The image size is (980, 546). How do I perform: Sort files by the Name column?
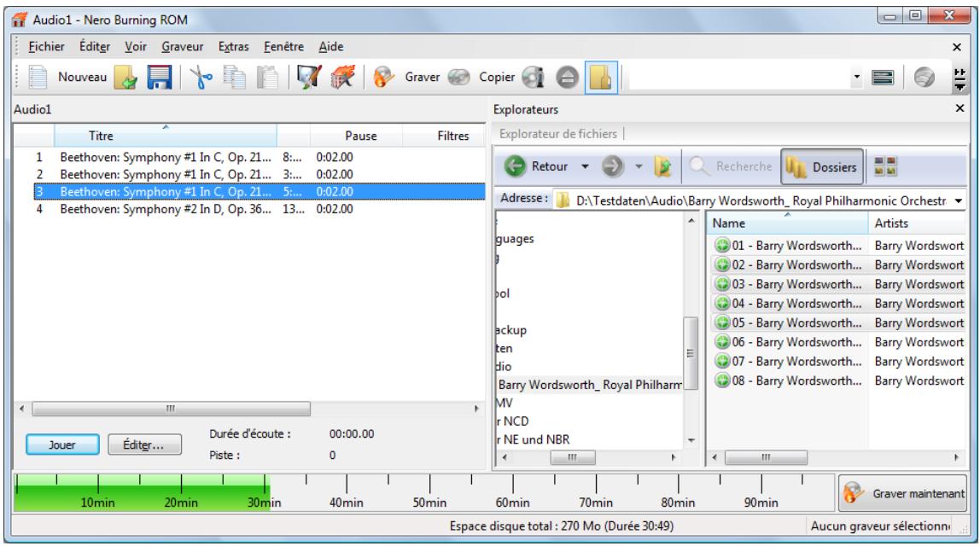click(x=787, y=223)
